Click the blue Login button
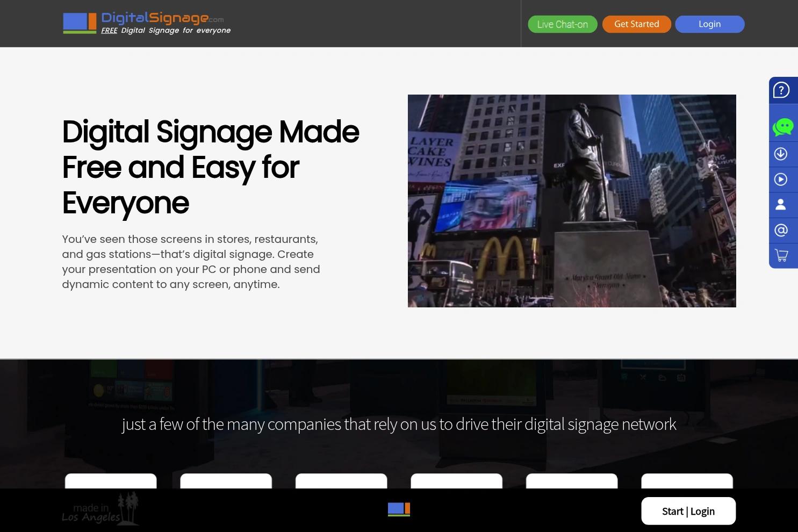This screenshot has height=532, width=798. point(709,24)
